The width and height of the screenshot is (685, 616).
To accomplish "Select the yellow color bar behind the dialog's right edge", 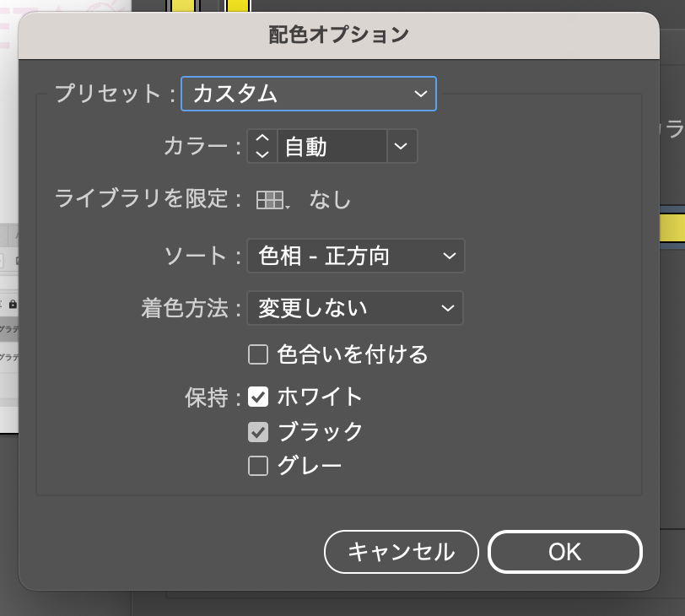I will click(x=672, y=228).
